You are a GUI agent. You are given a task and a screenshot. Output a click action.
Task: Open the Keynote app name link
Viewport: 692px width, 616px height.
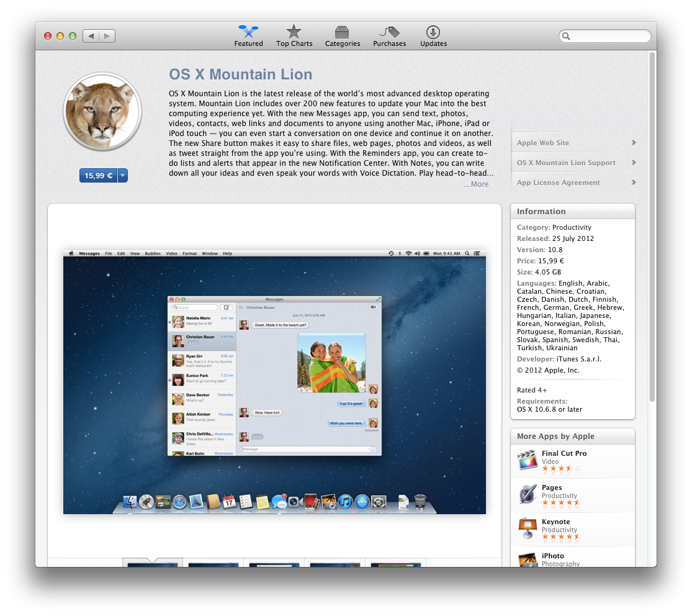tap(555, 522)
